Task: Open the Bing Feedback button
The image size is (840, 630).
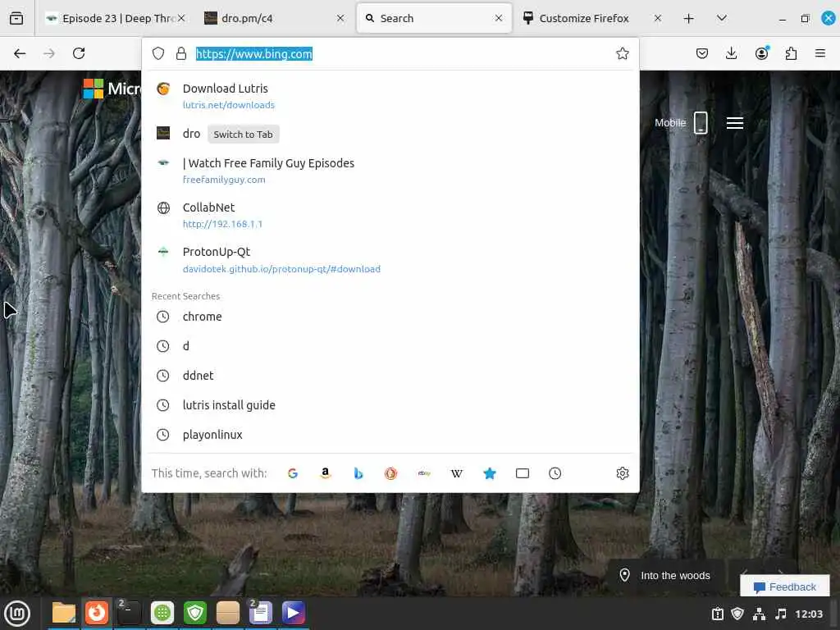Action: click(x=785, y=587)
